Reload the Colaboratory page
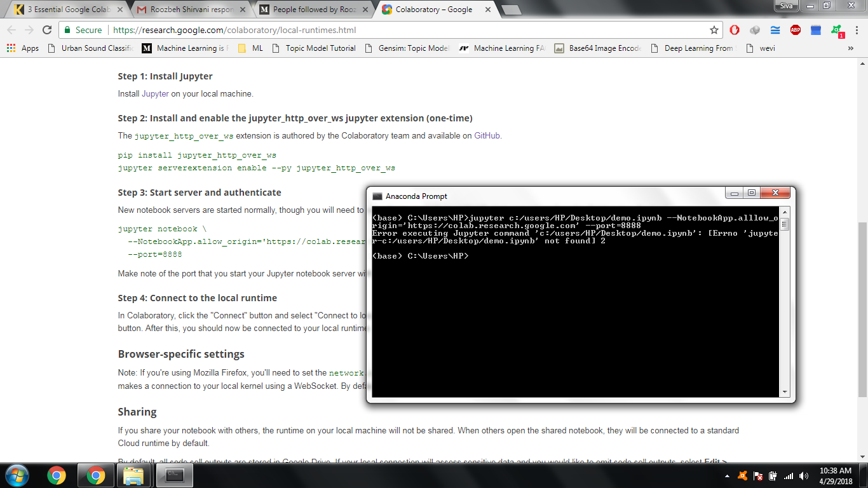 coord(47,30)
